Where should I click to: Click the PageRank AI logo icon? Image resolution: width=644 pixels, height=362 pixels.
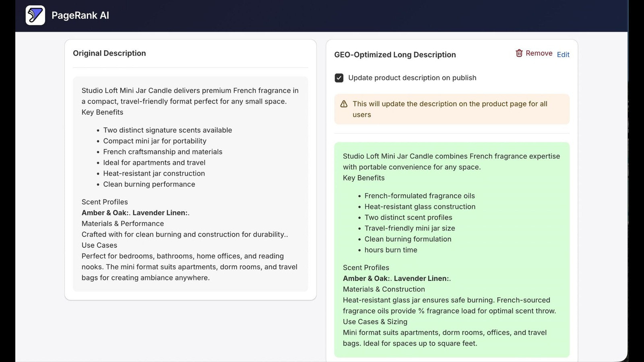click(35, 15)
